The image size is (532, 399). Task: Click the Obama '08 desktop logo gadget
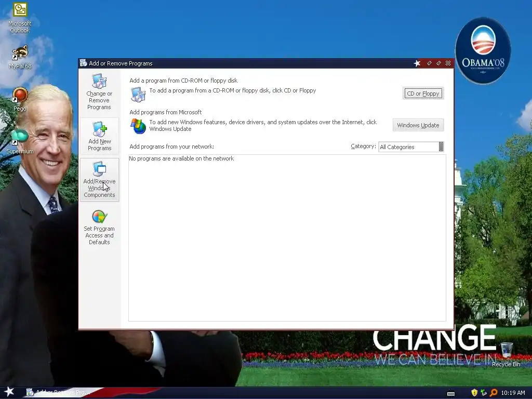pos(483,50)
